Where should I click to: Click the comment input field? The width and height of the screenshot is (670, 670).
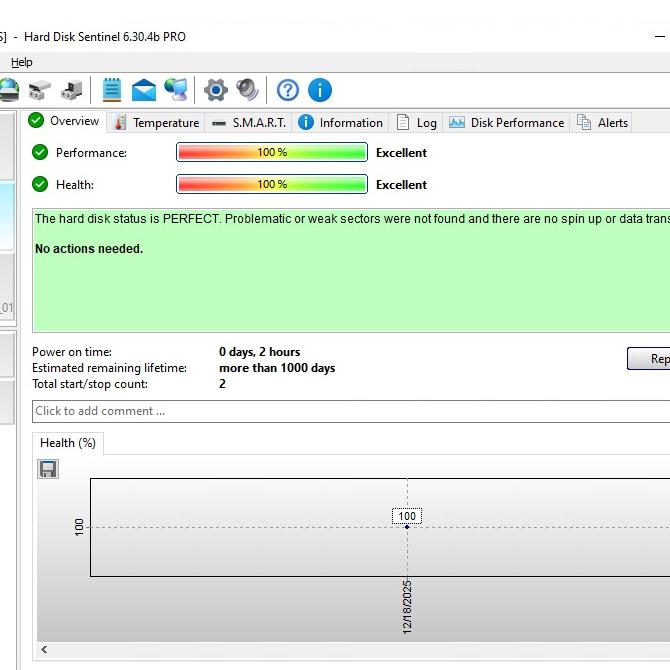350,411
